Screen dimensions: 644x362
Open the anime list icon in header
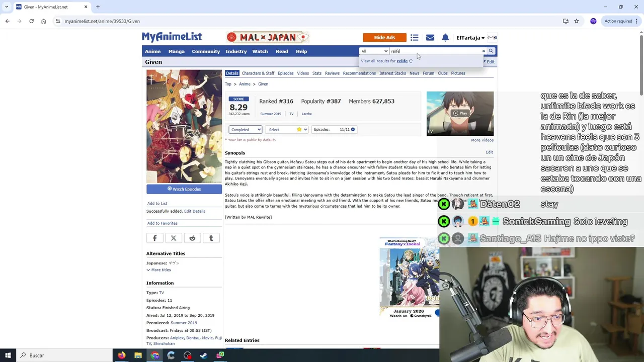pyautogui.click(x=414, y=38)
